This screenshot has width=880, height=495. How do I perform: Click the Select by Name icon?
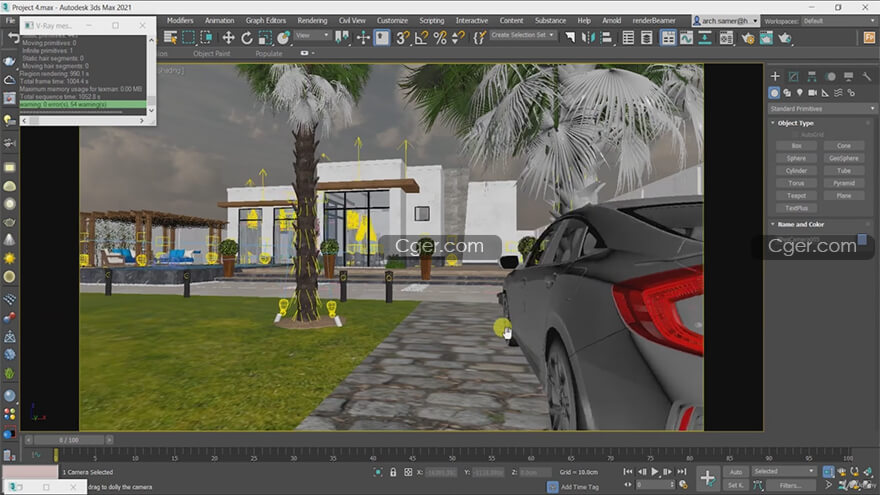point(170,38)
